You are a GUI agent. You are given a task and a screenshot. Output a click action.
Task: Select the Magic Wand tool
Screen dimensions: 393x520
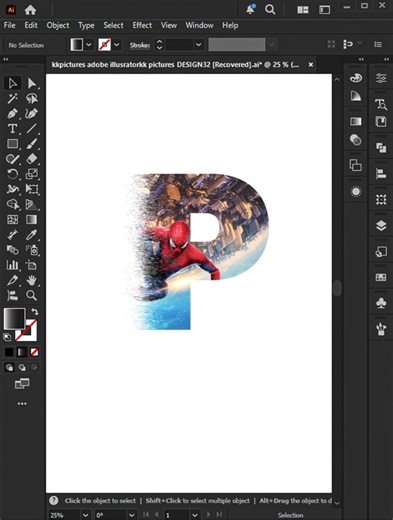[x=12, y=98]
